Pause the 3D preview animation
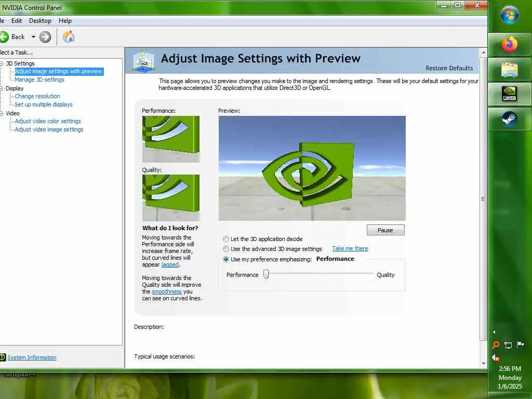The width and height of the screenshot is (532, 399). pos(385,230)
